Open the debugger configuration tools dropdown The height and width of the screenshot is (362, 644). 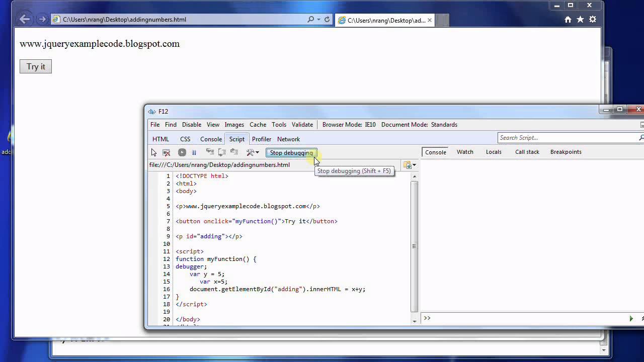[x=253, y=152]
